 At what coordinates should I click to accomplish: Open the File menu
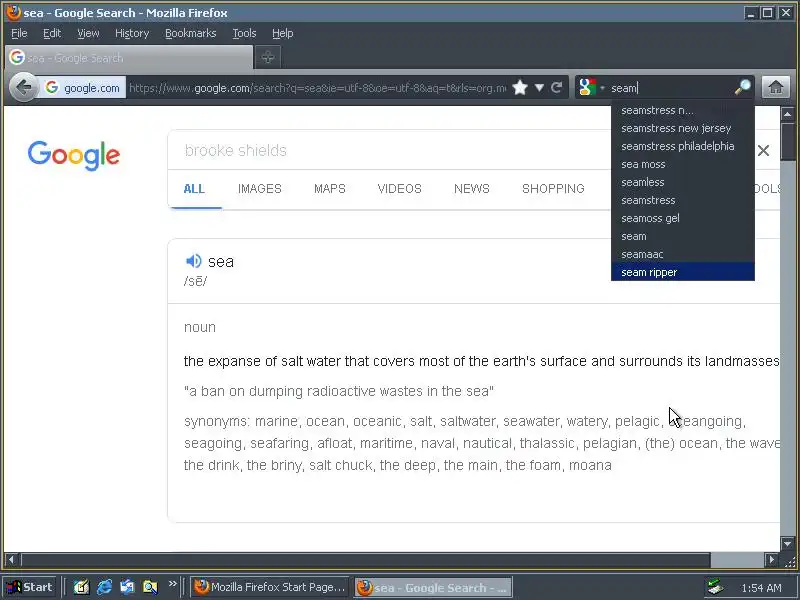point(19,33)
